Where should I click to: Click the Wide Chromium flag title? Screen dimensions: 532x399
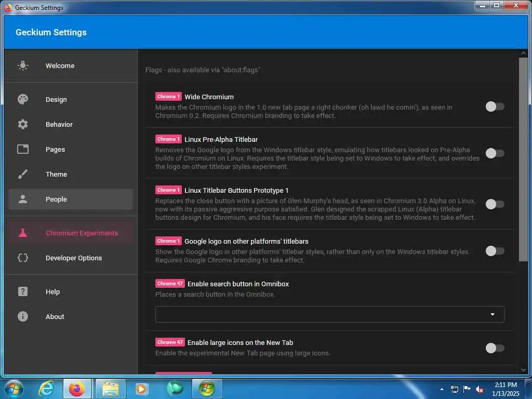click(x=209, y=97)
